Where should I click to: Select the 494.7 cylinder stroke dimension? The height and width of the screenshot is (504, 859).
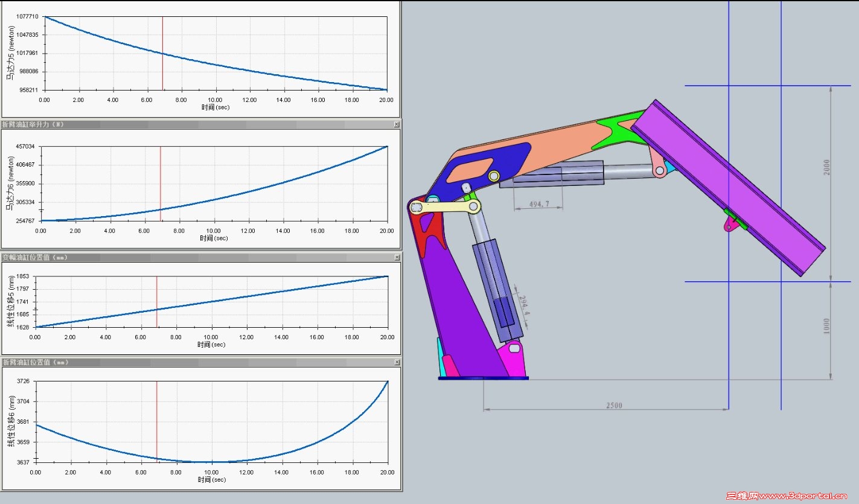(539, 204)
